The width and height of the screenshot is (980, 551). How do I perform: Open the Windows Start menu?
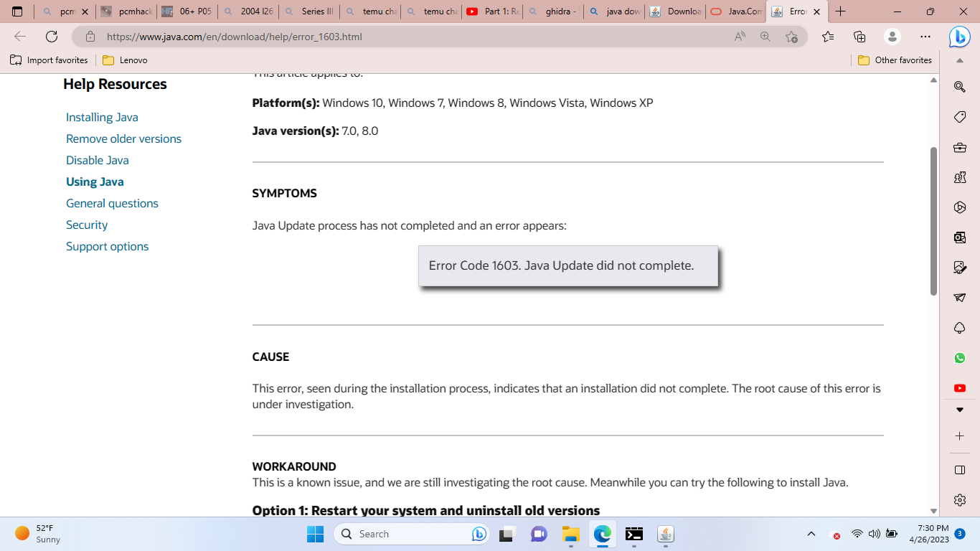point(315,534)
